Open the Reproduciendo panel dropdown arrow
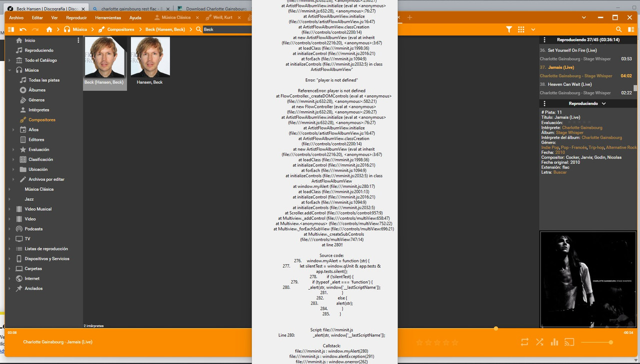The height and width of the screenshot is (364, 640). [604, 103]
